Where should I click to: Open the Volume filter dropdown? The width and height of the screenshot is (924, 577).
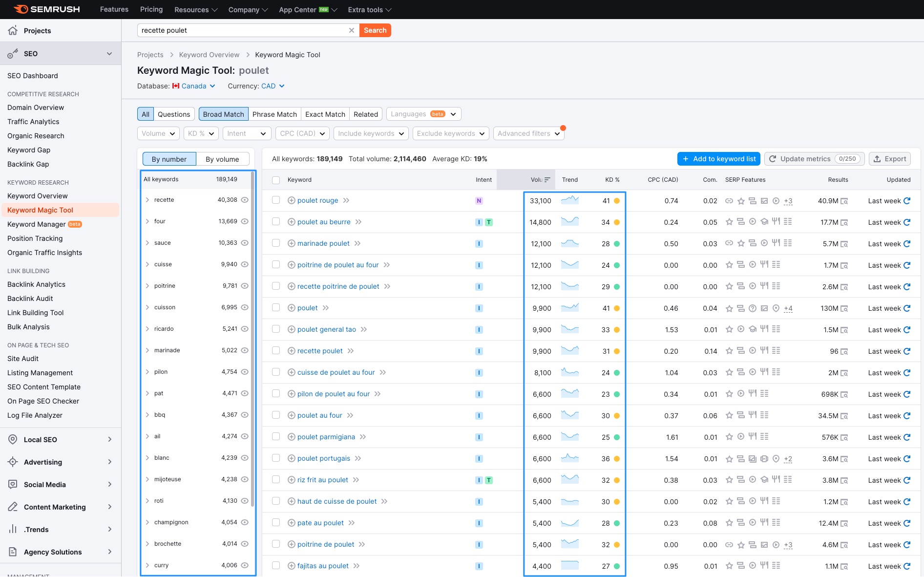pyautogui.click(x=158, y=133)
